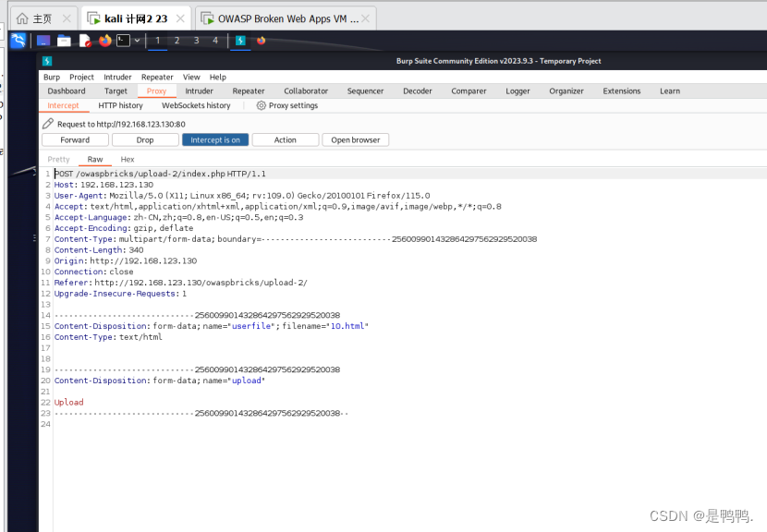This screenshot has width=767, height=532.
Task: Switch to workspace 1
Action: 157,41
